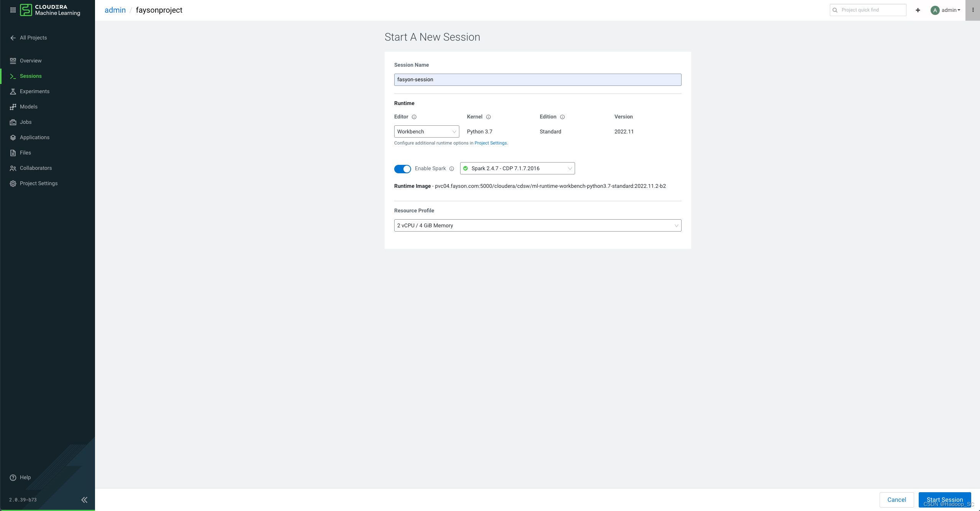
Task: Open the vertical three-dot menu
Action: 973,10
